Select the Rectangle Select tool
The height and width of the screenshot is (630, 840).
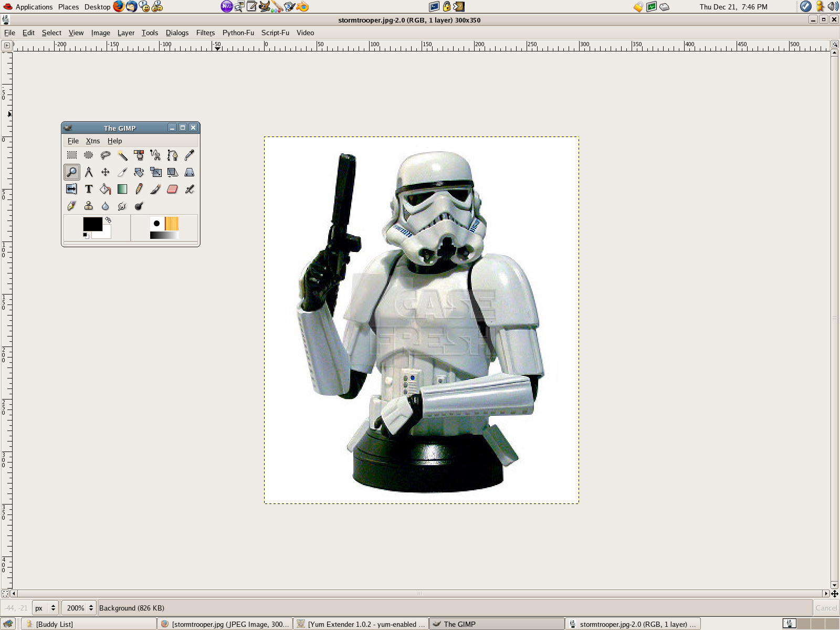point(71,155)
